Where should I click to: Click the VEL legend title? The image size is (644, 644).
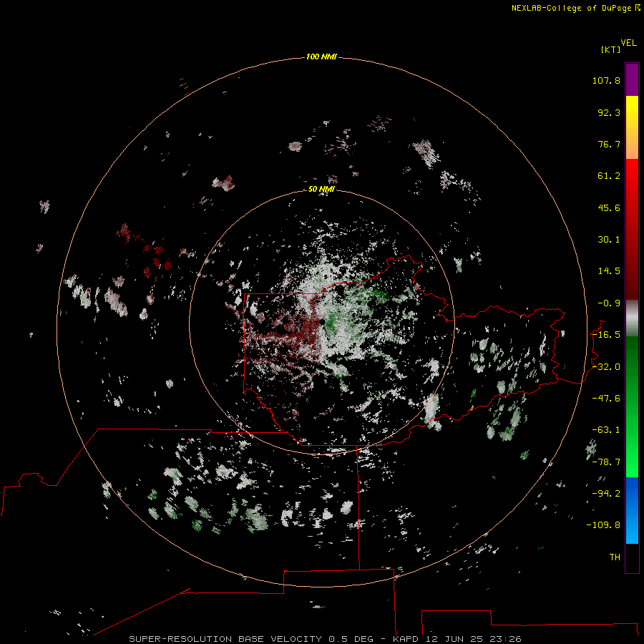pyautogui.click(x=628, y=43)
